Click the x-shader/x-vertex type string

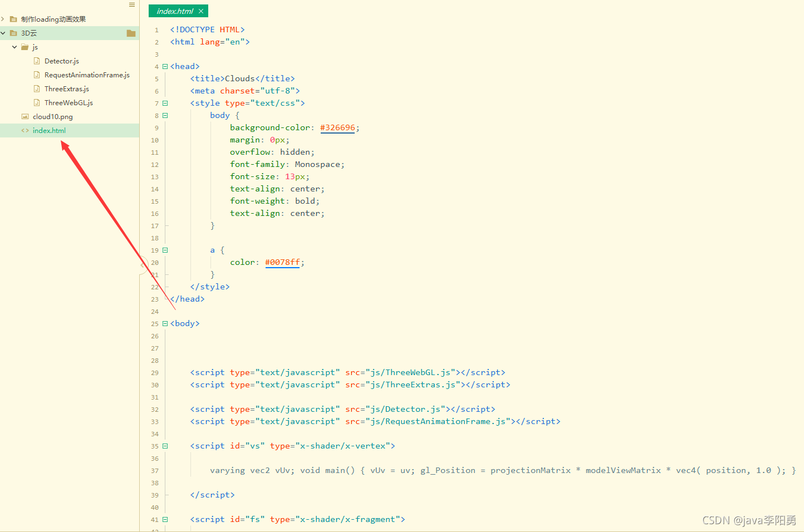343,446
